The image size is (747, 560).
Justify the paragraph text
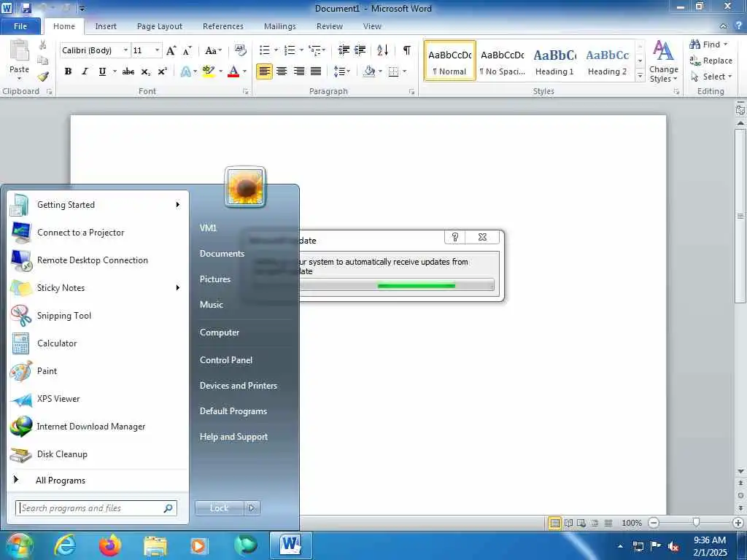point(315,71)
